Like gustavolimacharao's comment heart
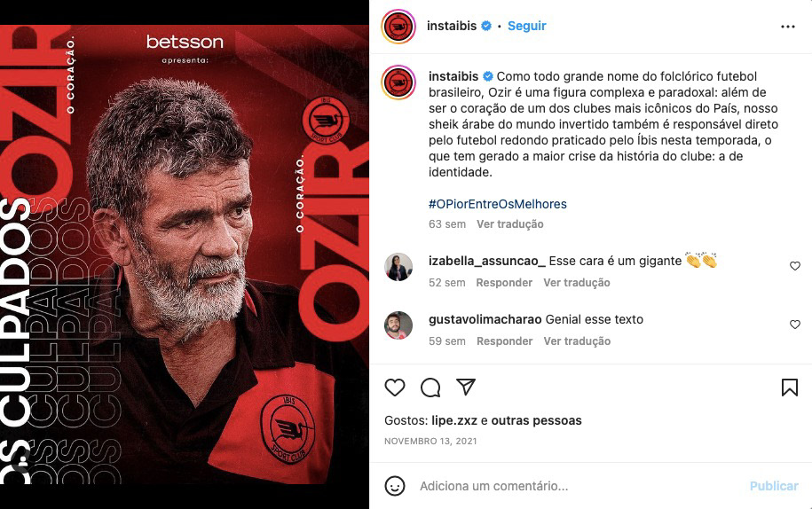Image resolution: width=812 pixels, height=509 pixels. click(795, 325)
